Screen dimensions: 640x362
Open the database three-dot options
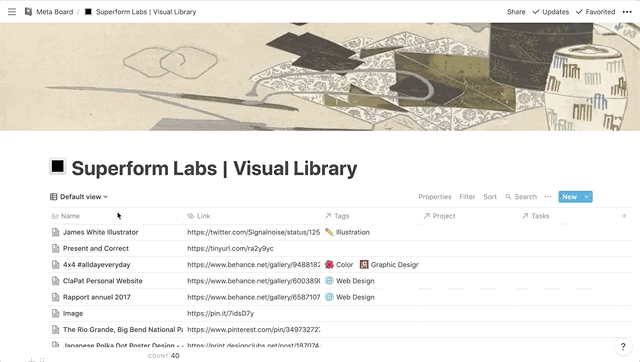548,197
